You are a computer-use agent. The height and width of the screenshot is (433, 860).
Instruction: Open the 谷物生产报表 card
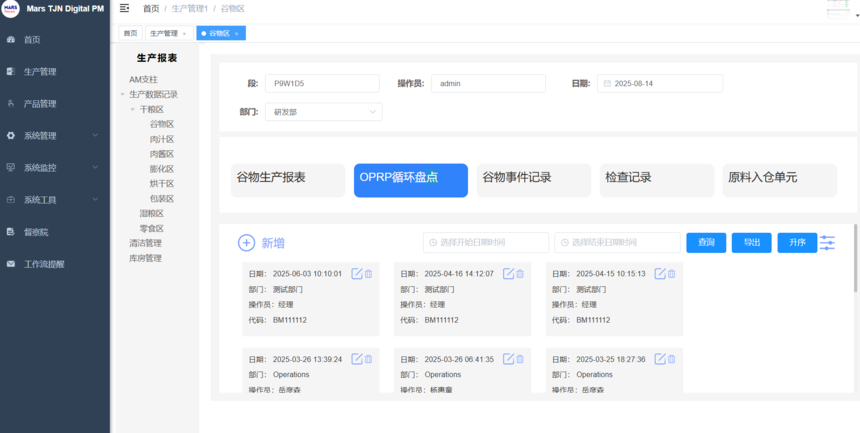coord(288,180)
